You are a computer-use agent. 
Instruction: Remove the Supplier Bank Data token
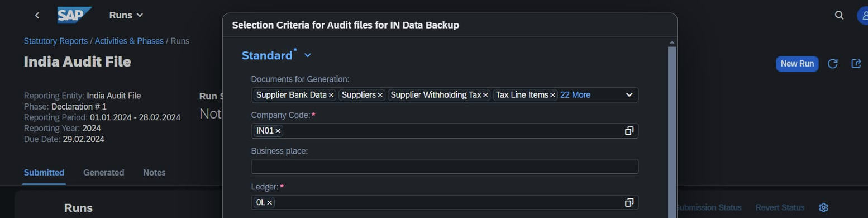tap(331, 96)
